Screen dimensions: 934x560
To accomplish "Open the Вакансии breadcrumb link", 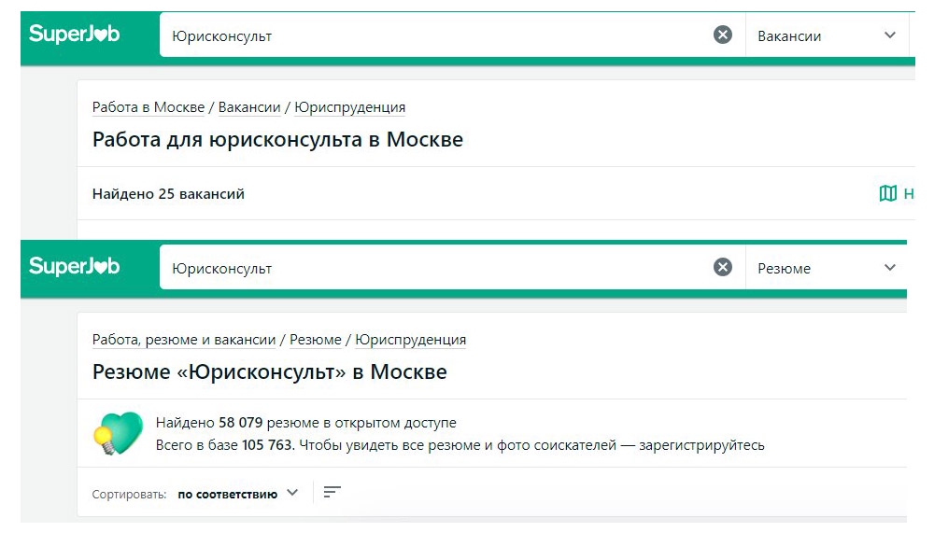I will 249,107.
